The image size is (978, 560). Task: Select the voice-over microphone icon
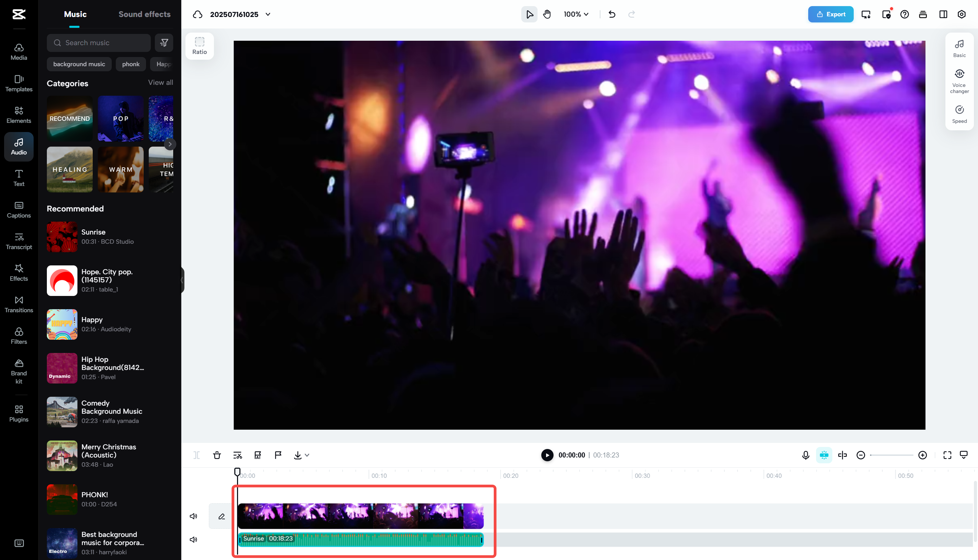point(805,455)
